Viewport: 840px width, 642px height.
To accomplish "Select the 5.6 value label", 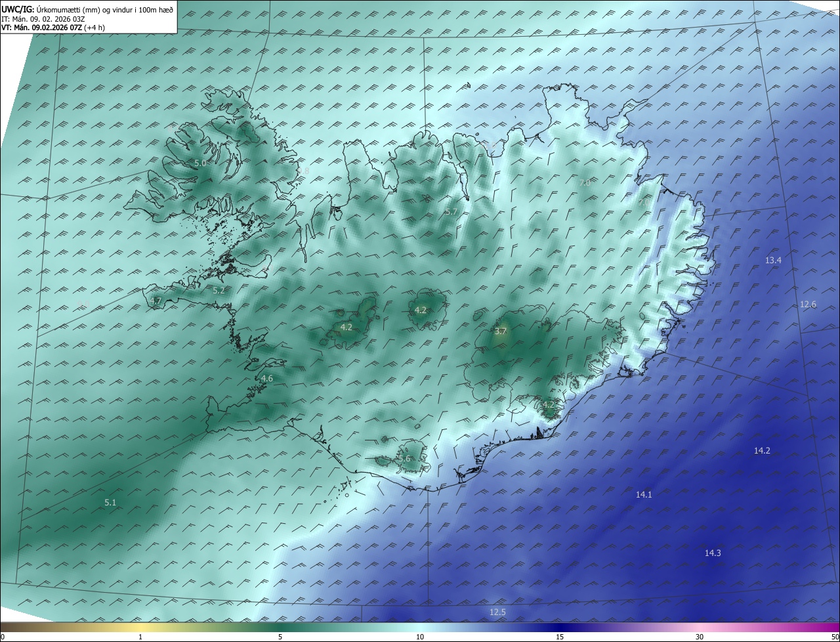I will (404, 459).
